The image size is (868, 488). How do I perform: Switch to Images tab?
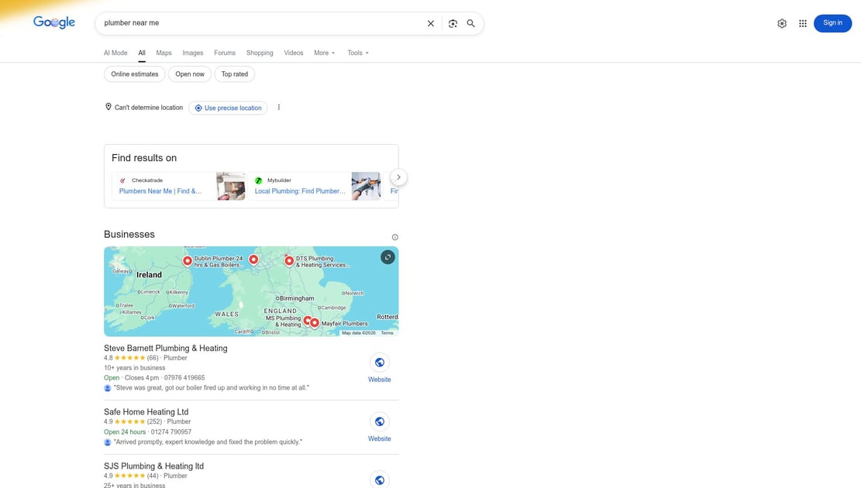[x=193, y=53]
